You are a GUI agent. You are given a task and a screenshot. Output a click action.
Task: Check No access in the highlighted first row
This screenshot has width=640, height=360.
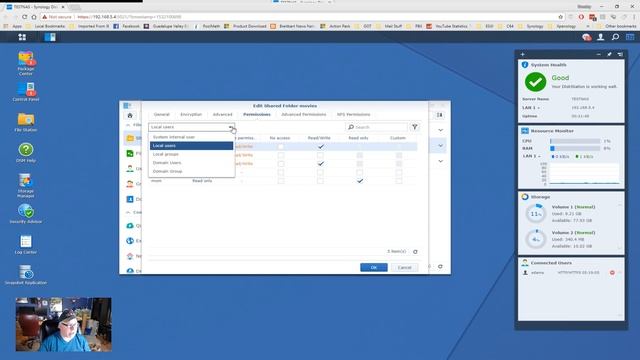280,146
